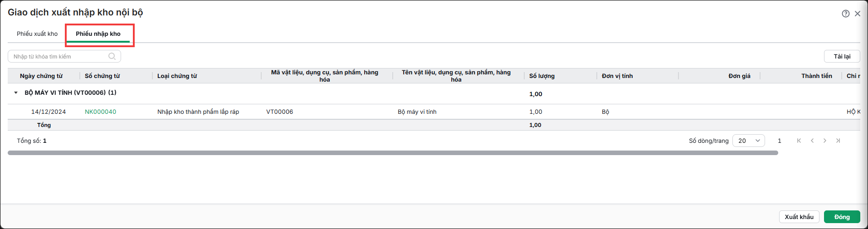
Task: Click the Xuất khẩu button
Action: [x=799, y=217]
